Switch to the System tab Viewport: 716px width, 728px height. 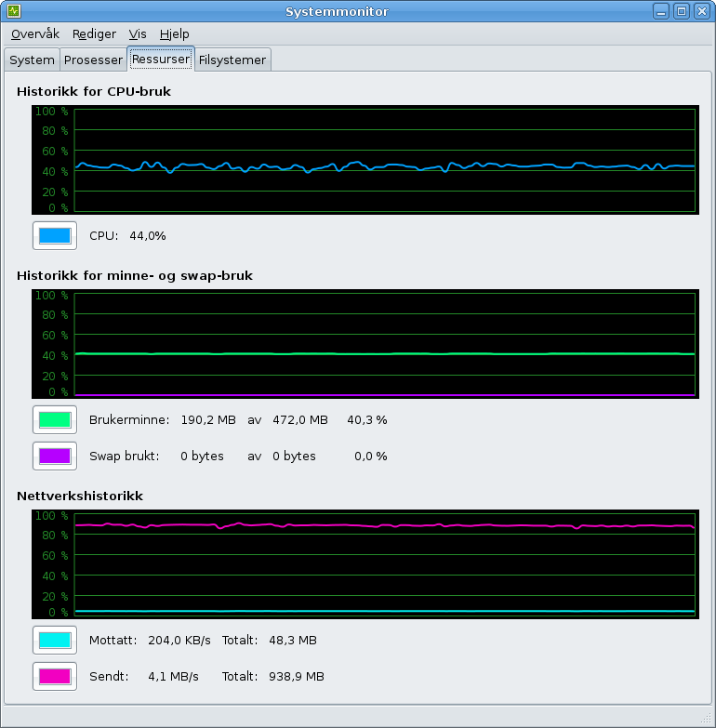click(32, 60)
